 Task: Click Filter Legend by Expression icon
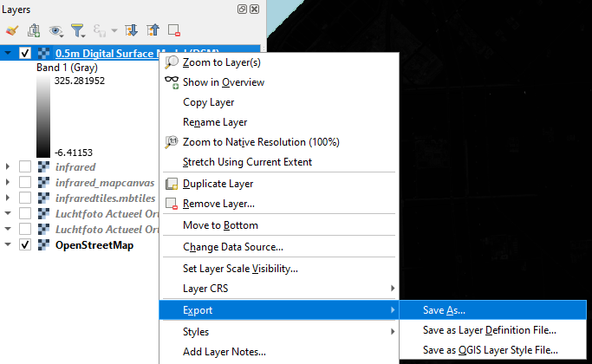point(100,30)
